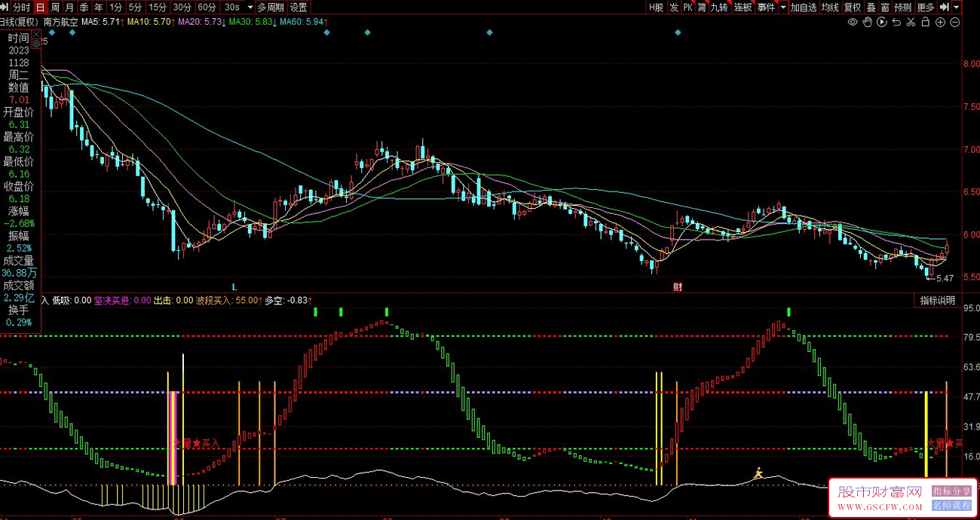
Task: Zoom out with the minus circle icon
Action: pos(955,22)
